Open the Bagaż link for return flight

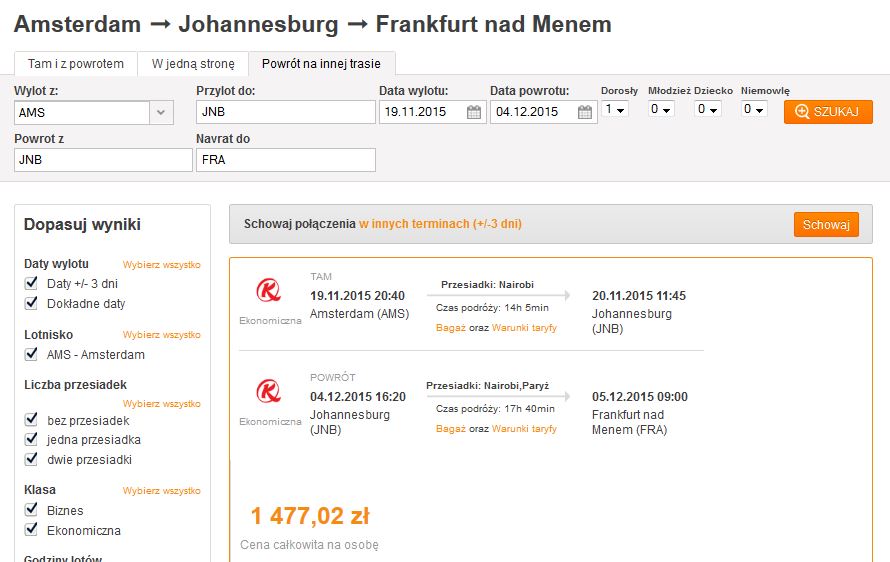pos(451,429)
